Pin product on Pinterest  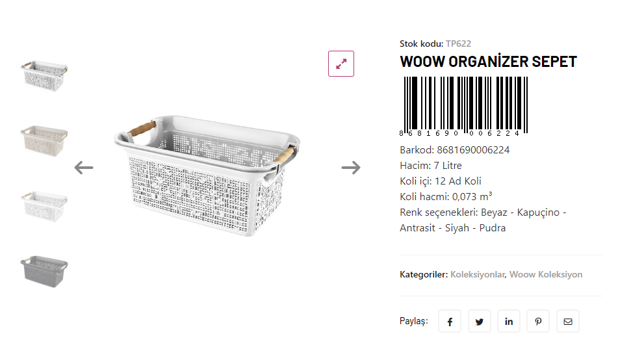tap(539, 322)
